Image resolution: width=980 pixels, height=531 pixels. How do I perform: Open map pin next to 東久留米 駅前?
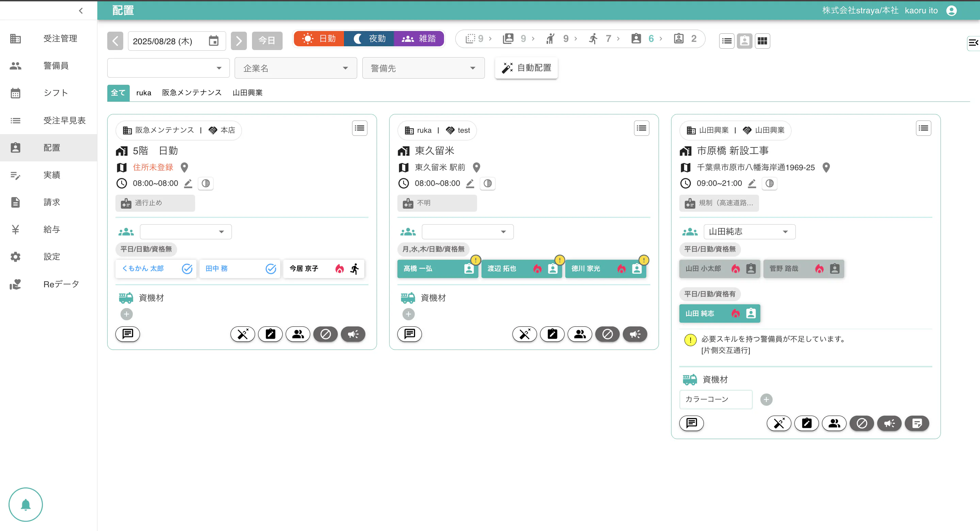[476, 167]
